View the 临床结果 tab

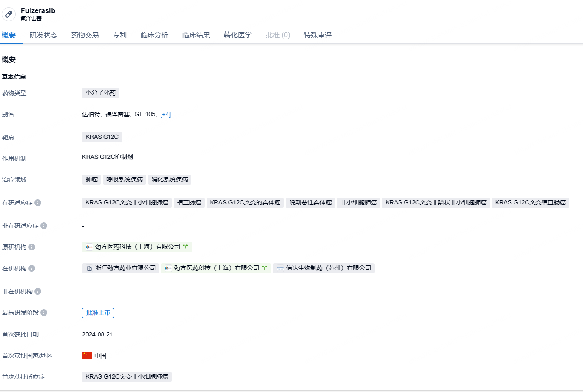tap(196, 35)
